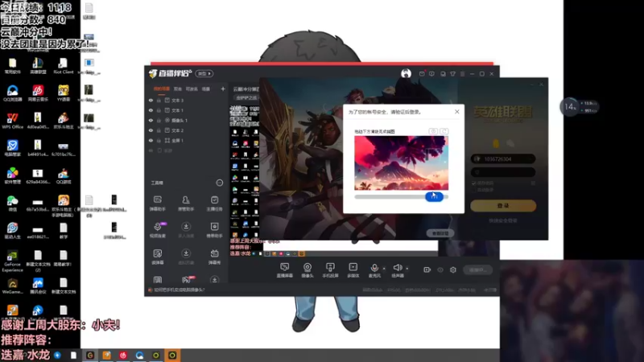Viewport: 644px width, 362px height.
Task: Switch to the first orange scene tab
Action: (162, 88)
